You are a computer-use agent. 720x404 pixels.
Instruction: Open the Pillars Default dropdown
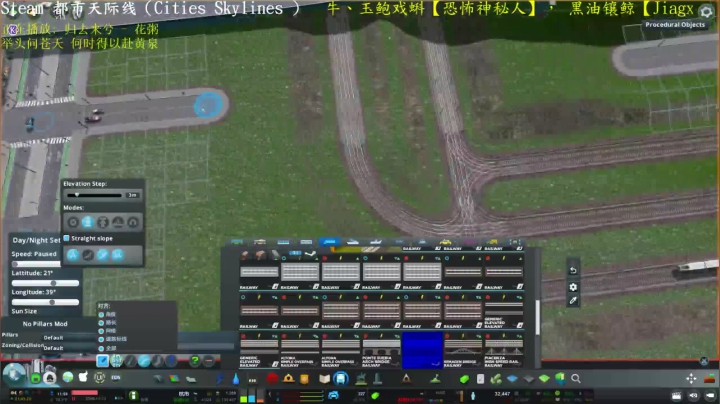69,337
